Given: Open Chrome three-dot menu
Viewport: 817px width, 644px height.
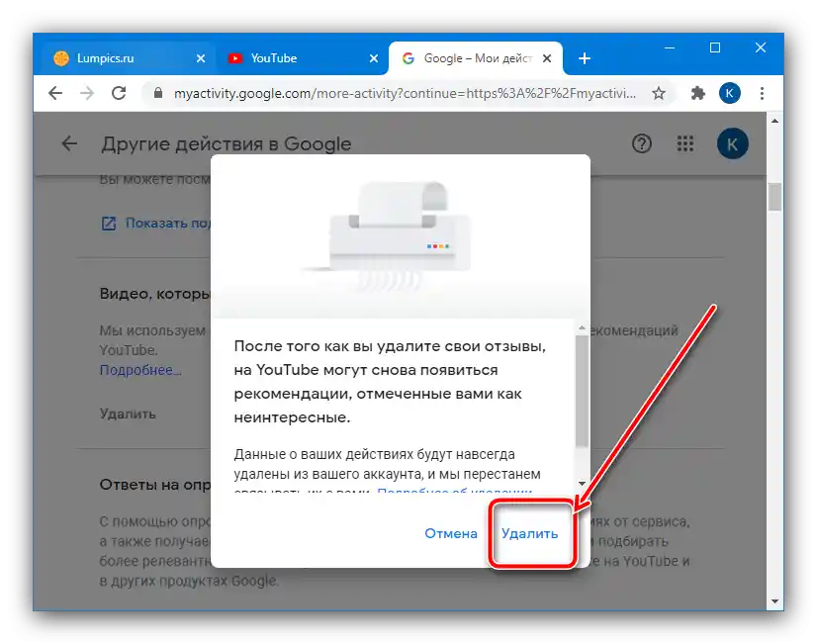Looking at the screenshot, I should 762,93.
